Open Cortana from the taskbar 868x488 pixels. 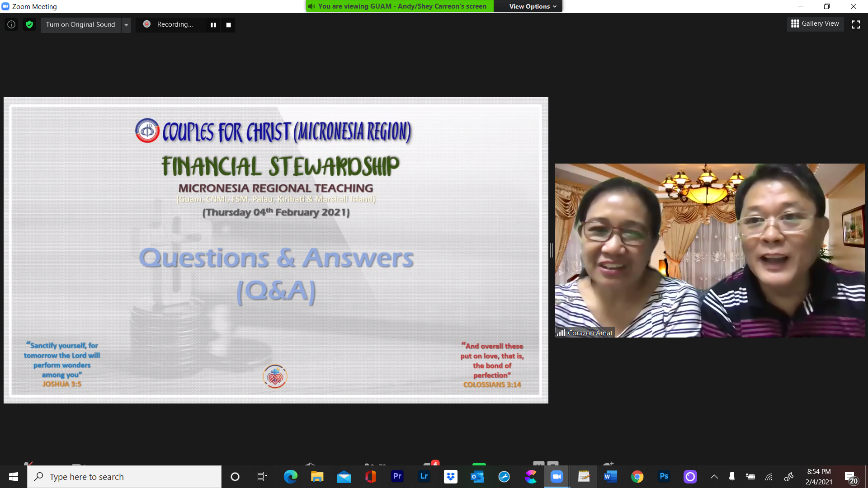pos(235,477)
